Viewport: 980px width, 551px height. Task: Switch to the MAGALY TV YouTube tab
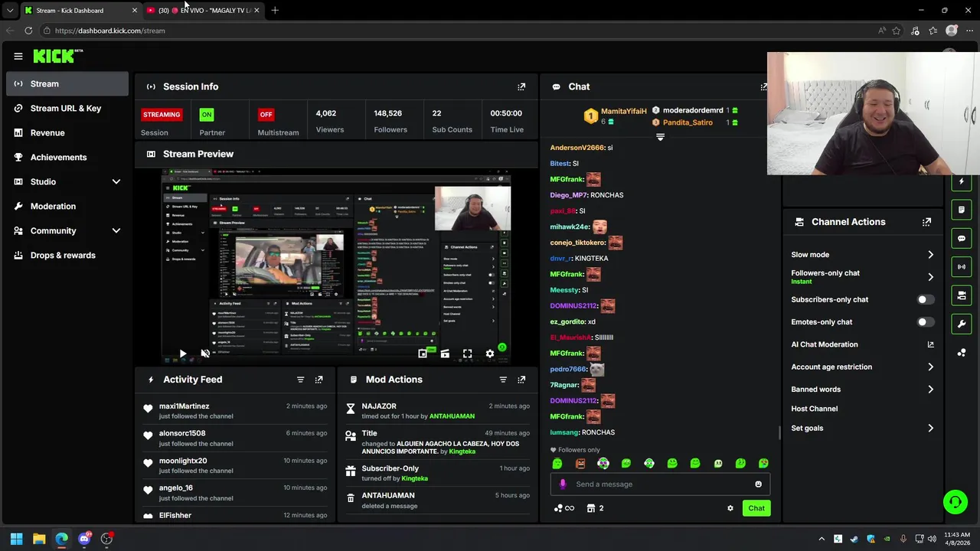[203, 10]
